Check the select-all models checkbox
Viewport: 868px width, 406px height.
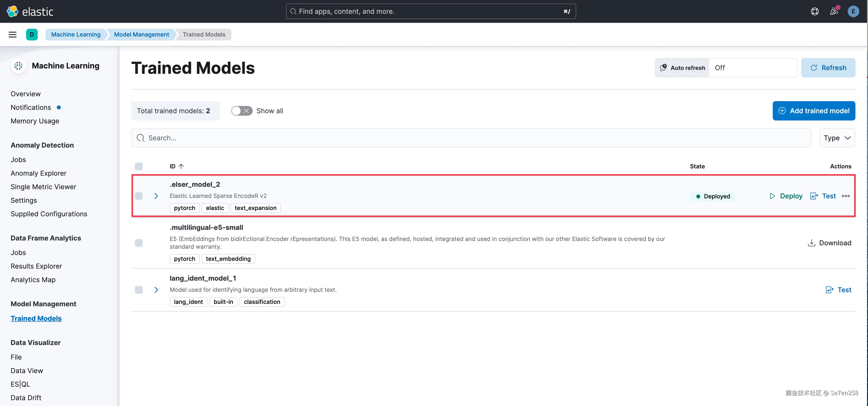pyautogui.click(x=139, y=166)
